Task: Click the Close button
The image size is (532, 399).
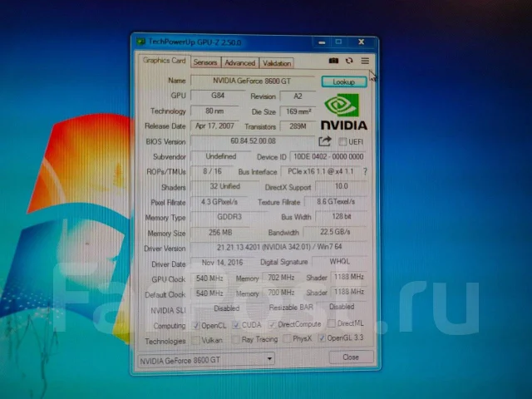Action: pyautogui.click(x=351, y=357)
